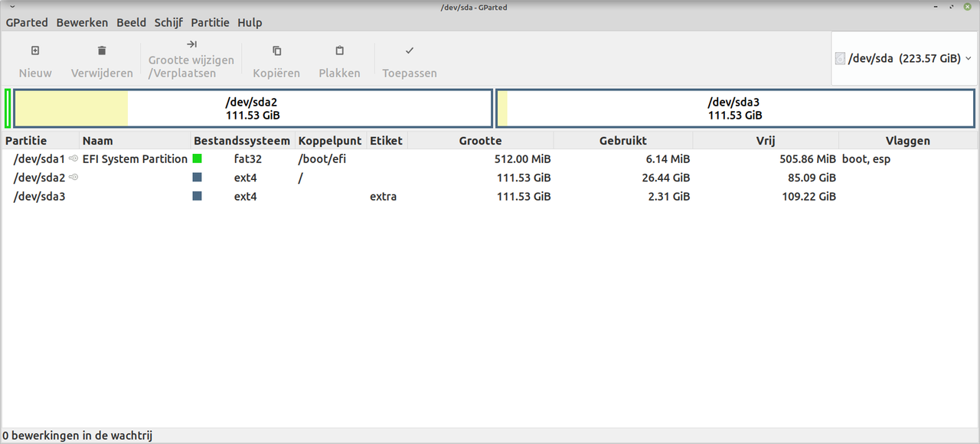Image resolution: width=980 pixels, height=444 pixels.
Task: Sort by the Koppelpunt column header
Action: click(x=331, y=141)
